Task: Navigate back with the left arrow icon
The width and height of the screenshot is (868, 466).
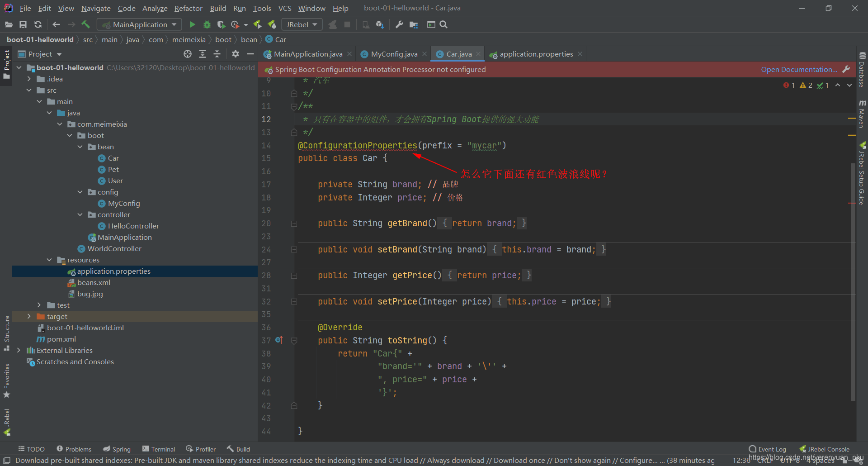Action: (x=56, y=24)
